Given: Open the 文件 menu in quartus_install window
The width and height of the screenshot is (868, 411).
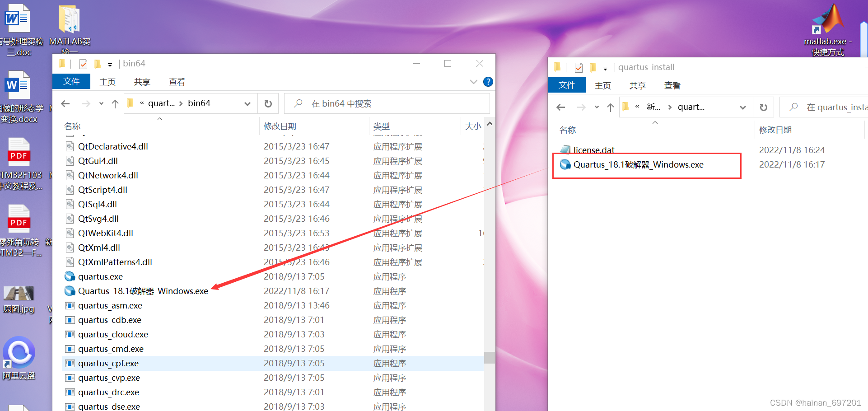Looking at the screenshot, I should point(567,85).
